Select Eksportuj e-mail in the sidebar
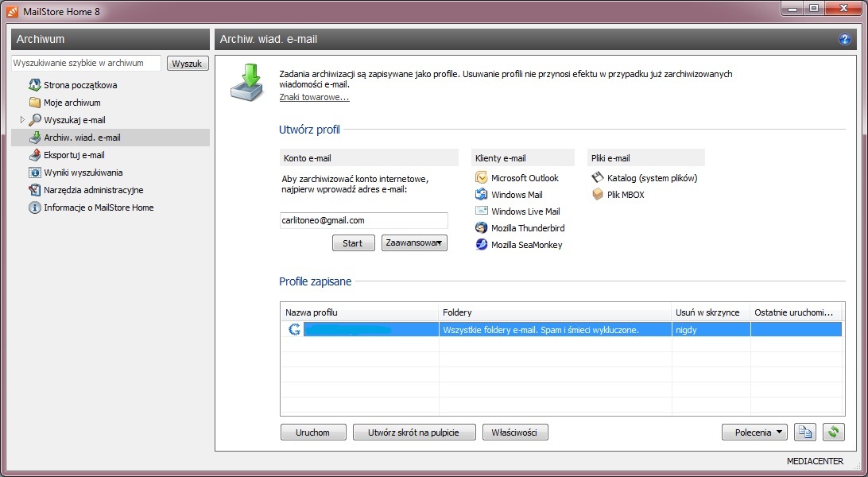Image resolution: width=868 pixels, height=477 pixels. coord(74,155)
